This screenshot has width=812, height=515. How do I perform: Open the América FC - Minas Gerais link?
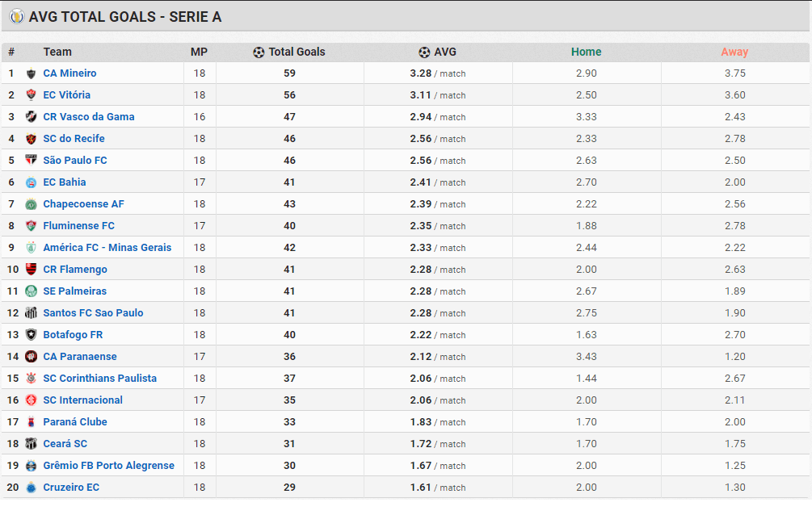click(107, 247)
